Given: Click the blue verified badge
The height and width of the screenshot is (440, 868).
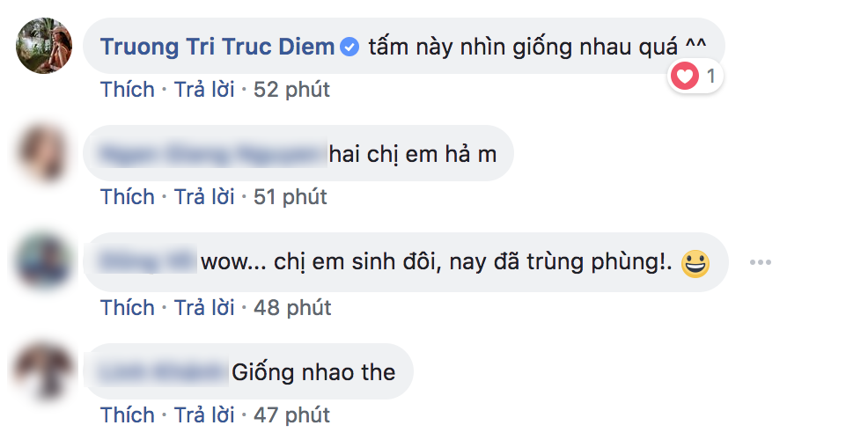Looking at the screenshot, I should (349, 47).
